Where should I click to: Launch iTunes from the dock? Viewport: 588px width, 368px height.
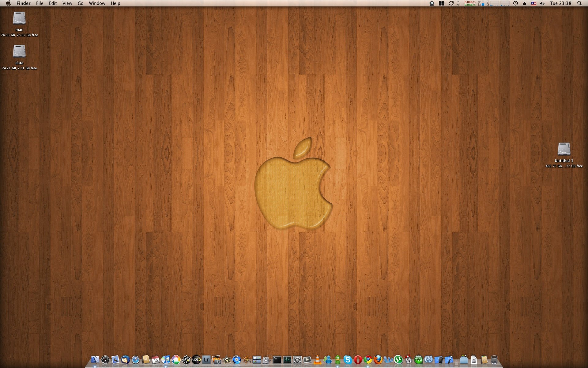click(x=166, y=359)
